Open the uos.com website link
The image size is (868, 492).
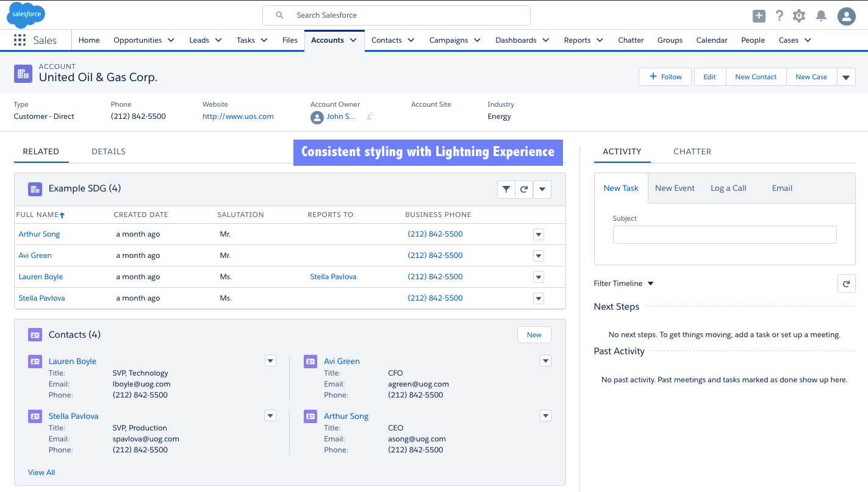tap(238, 116)
